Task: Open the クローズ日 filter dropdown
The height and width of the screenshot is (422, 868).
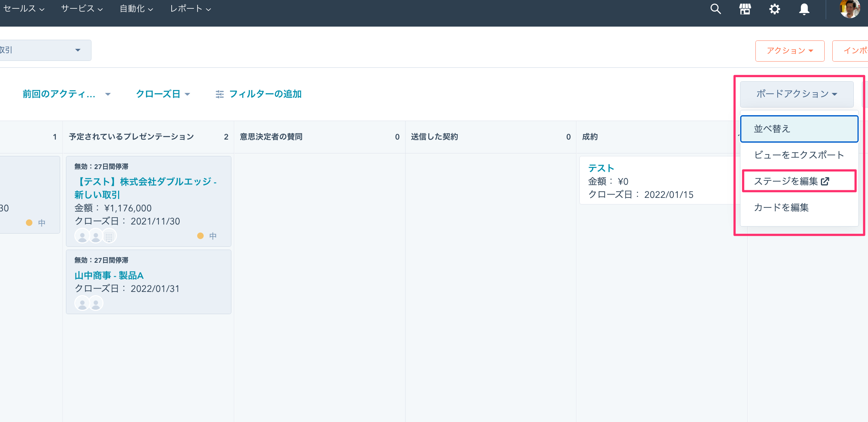Action: coord(163,94)
